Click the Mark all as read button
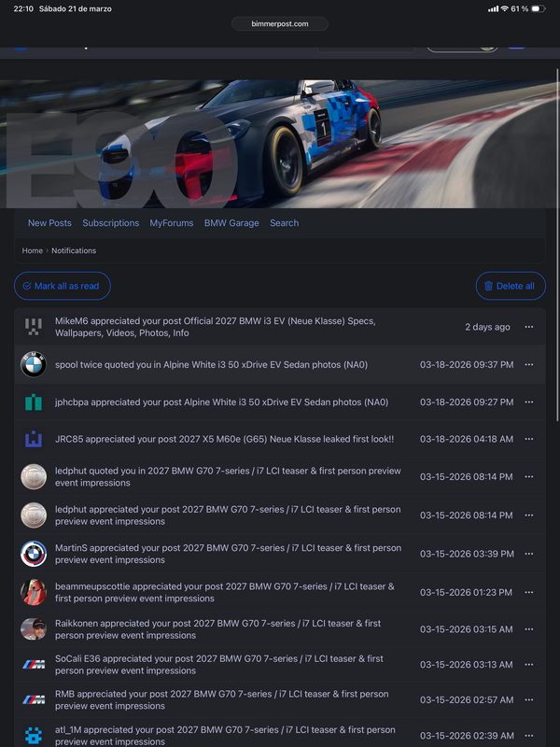Screen dimensions: 560x747 point(63,286)
